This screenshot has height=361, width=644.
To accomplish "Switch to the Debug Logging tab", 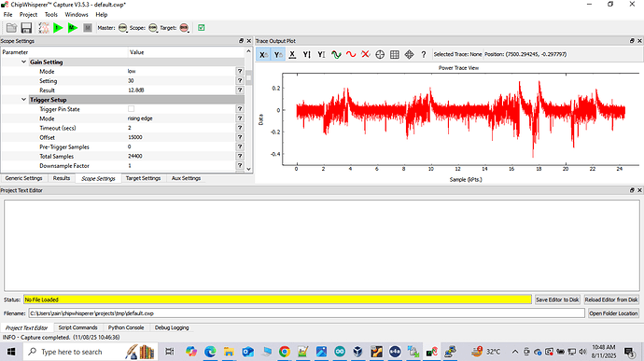I will tap(172, 327).
